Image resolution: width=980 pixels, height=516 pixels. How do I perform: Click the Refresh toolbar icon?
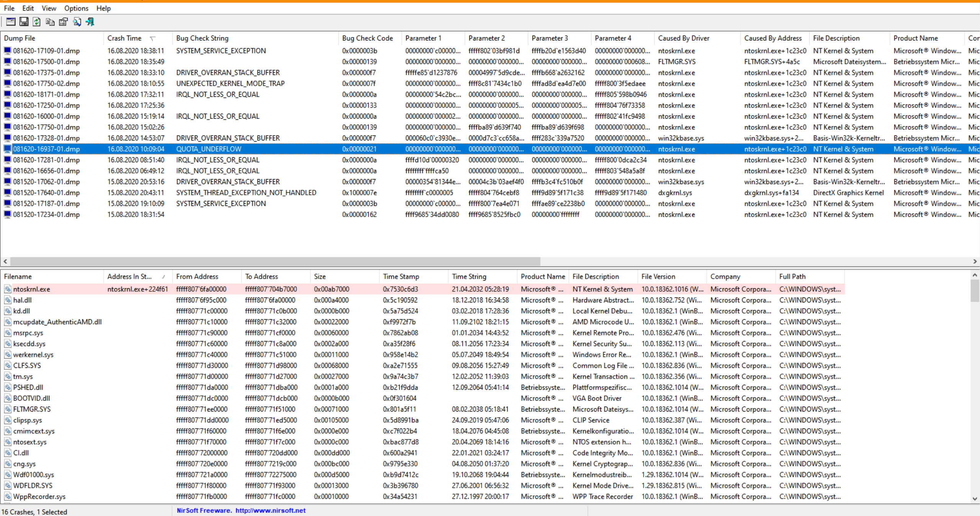[37, 22]
